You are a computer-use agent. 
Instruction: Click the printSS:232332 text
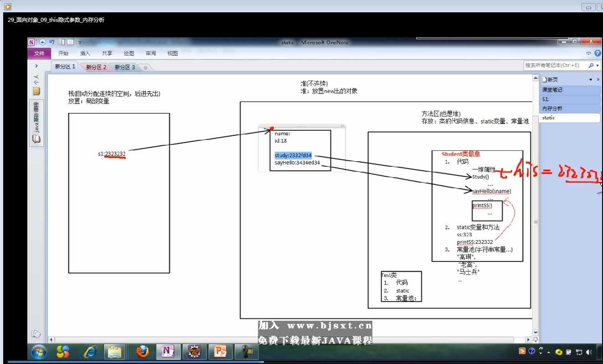click(475, 242)
